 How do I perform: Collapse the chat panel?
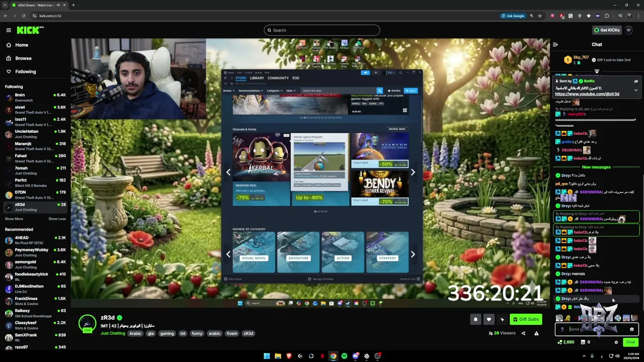(555, 44)
